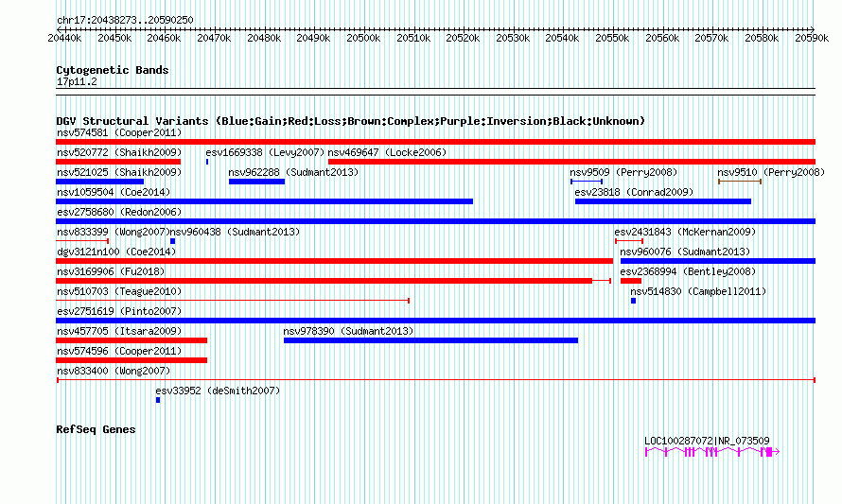Click the nsv833399 (Wong2007) label
The height and width of the screenshot is (504, 842).
click(x=114, y=232)
